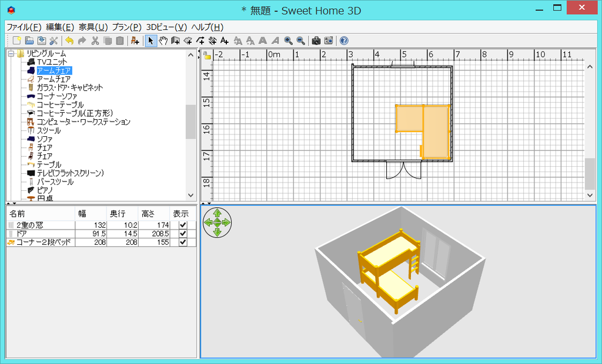
Task: Select the bunk bed in the plan
Action: [423, 132]
